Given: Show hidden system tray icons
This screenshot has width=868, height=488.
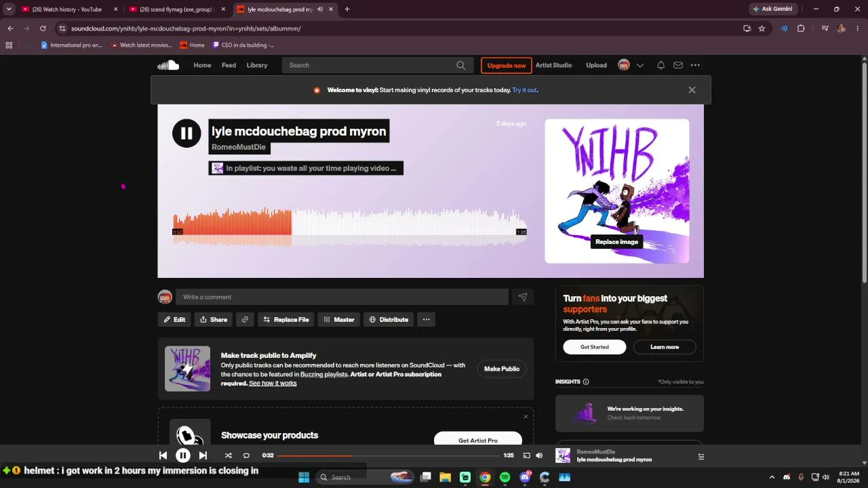Looking at the screenshot, I should pyautogui.click(x=772, y=477).
